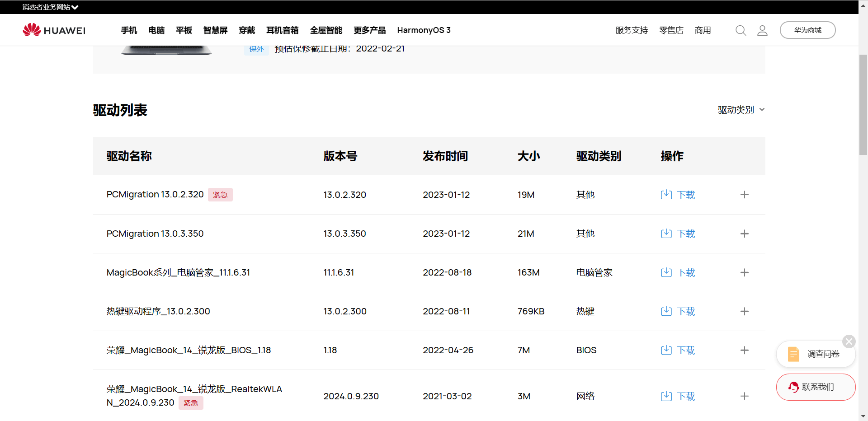868x421 pixels.
Task: Expand details for 热键驱动程序_13.0.2.300
Action: (745, 311)
